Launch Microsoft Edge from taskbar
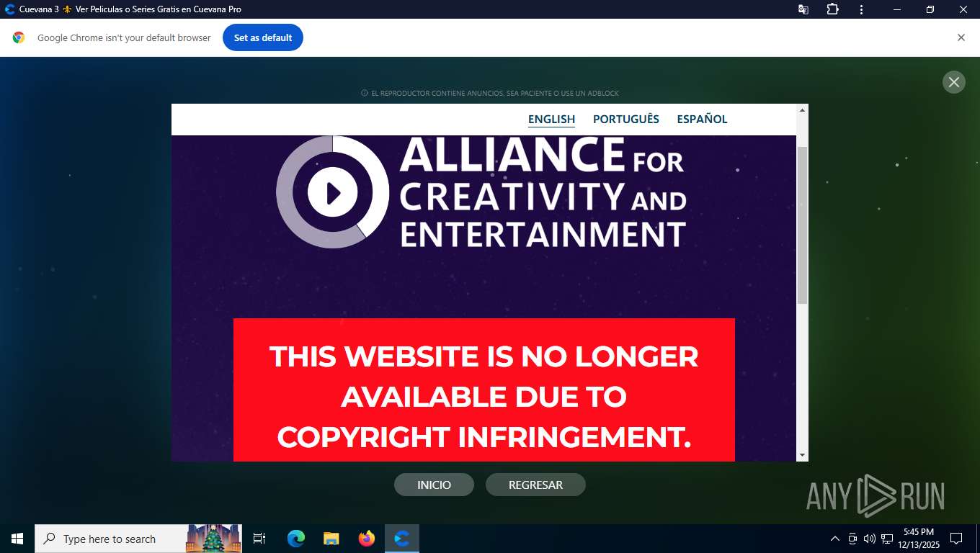The image size is (980, 553). (296, 539)
